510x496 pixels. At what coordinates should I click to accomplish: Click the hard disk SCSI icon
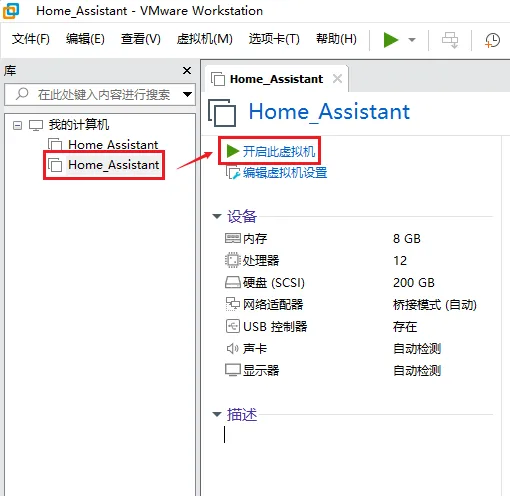coord(233,282)
